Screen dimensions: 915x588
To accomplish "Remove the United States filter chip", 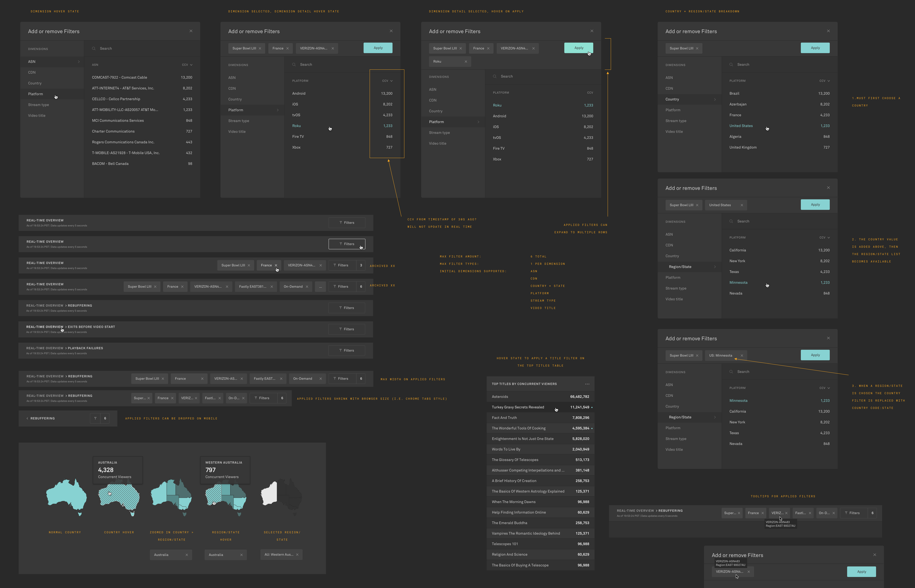I will coord(742,205).
